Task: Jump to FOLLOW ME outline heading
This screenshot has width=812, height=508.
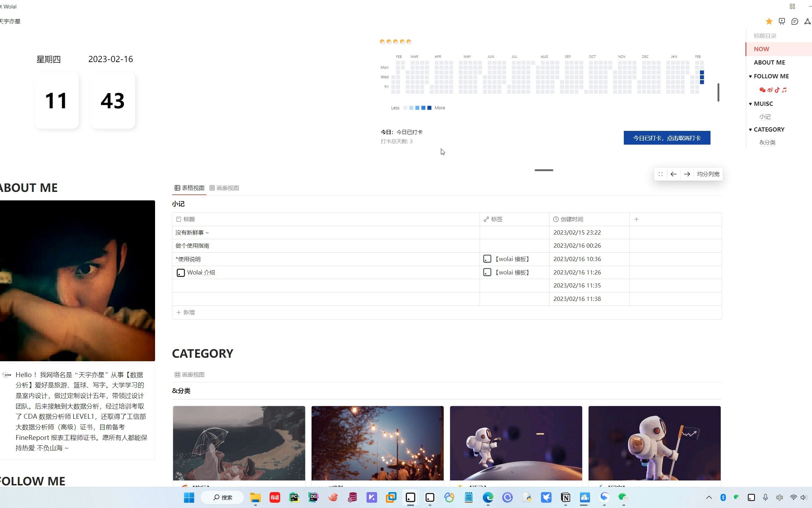Action: click(771, 76)
